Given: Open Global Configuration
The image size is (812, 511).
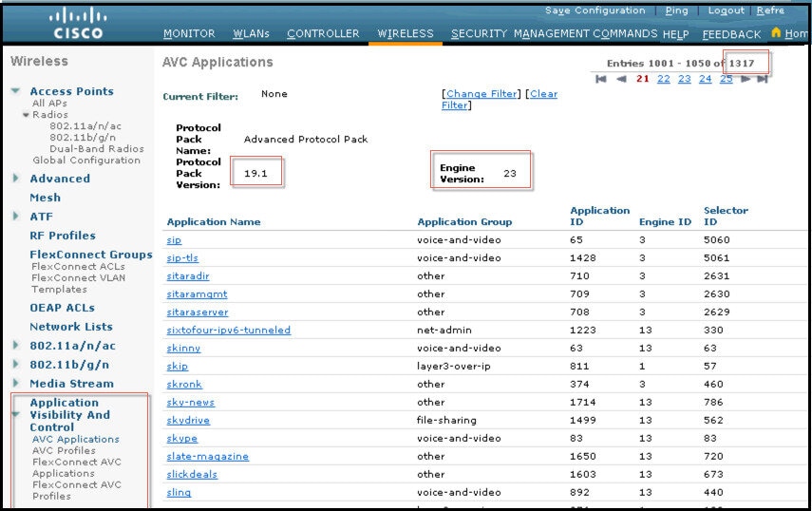Looking at the screenshot, I should click(x=86, y=160).
